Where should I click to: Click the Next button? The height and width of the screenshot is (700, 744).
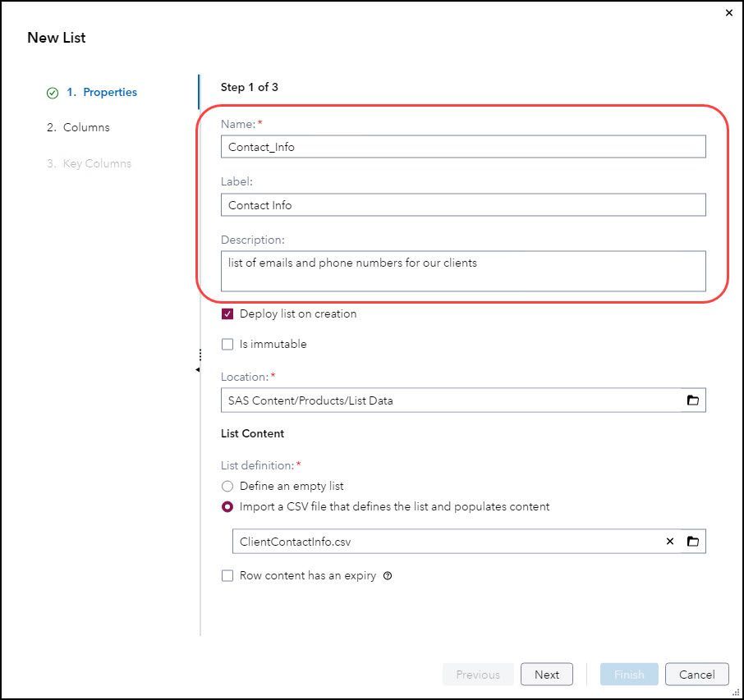tap(547, 675)
